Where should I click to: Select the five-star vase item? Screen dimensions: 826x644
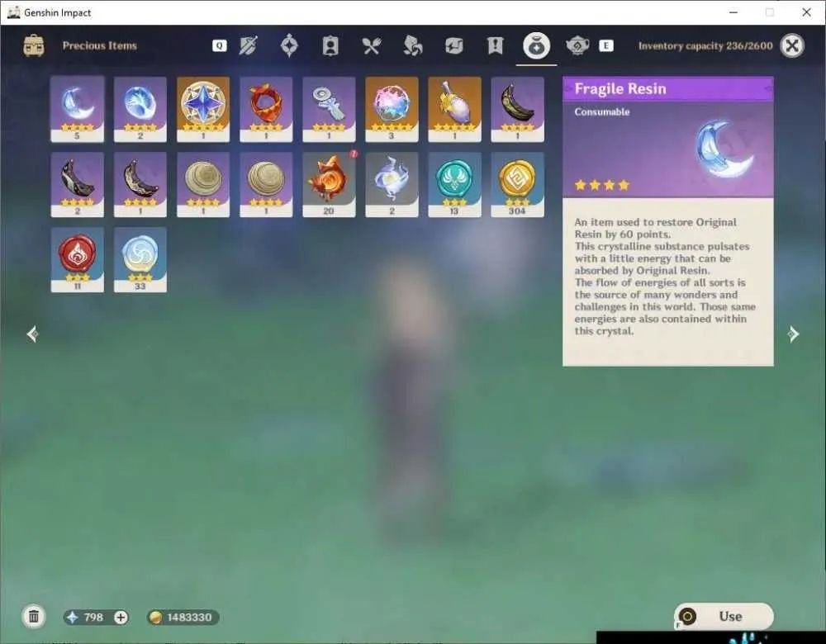click(454, 109)
